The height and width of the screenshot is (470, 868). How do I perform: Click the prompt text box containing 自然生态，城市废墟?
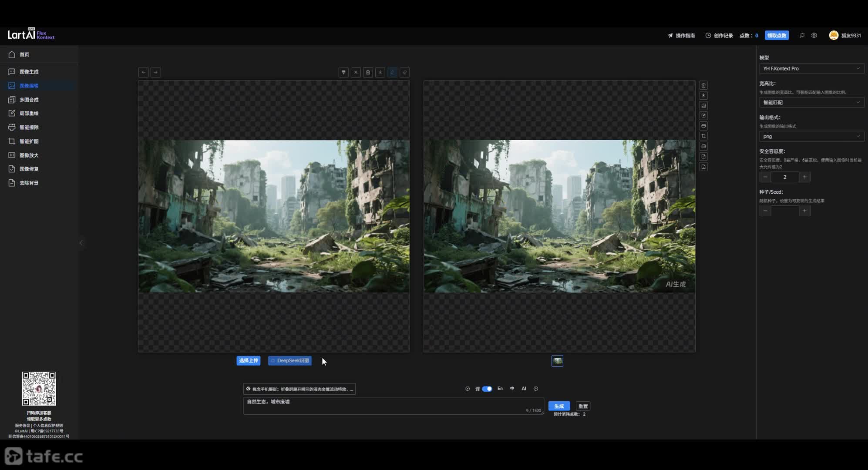pyautogui.click(x=394, y=406)
